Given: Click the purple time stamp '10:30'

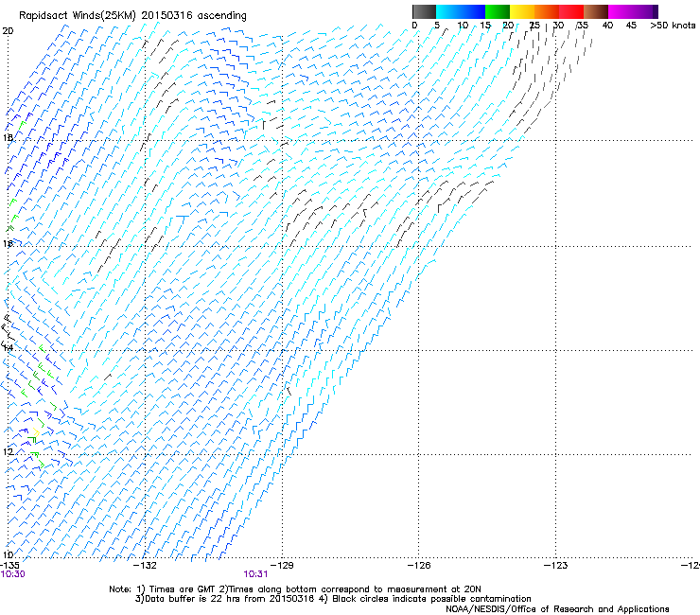Looking at the screenshot, I should 13,574.
